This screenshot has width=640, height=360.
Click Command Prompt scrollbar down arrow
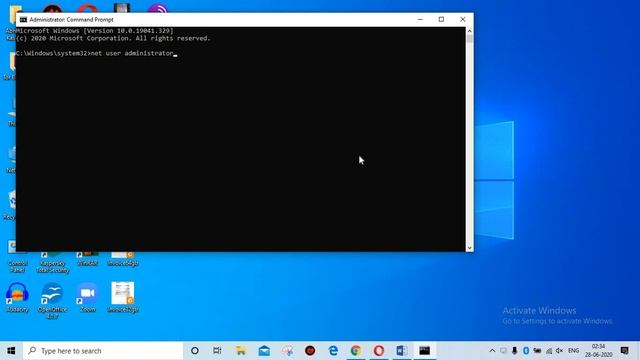(x=469, y=248)
